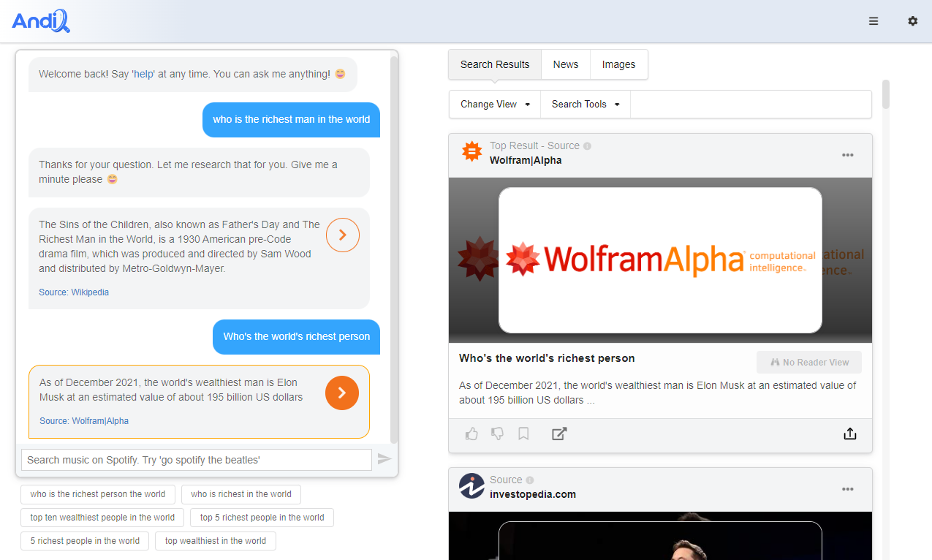Image resolution: width=932 pixels, height=560 pixels.
Task: Switch to the Images tab
Action: [x=618, y=64]
